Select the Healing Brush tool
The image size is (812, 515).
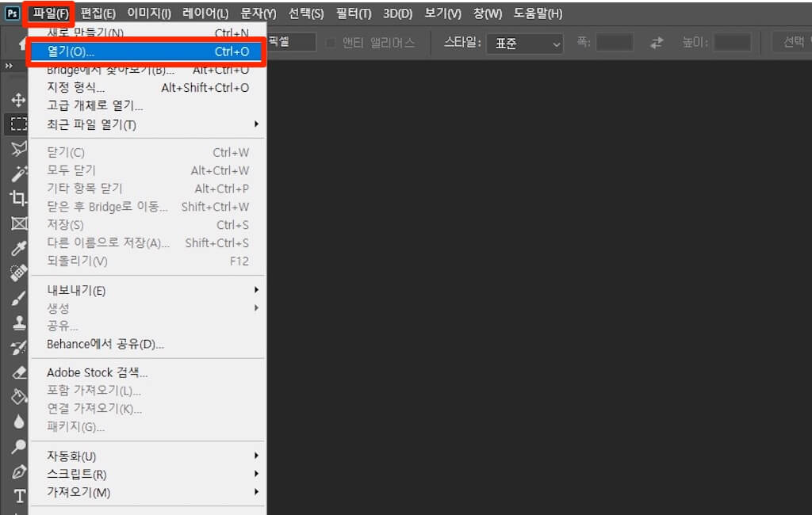pyautogui.click(x=19, y=273)
